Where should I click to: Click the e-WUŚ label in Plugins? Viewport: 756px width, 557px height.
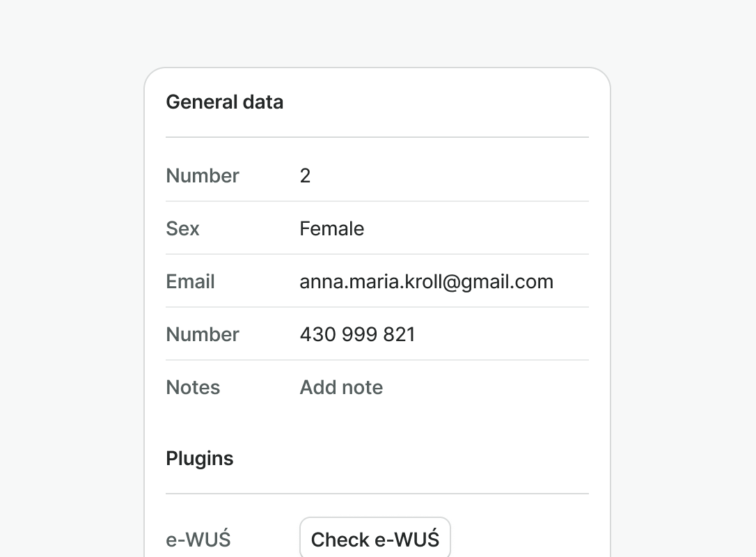[x=198, y=539]
